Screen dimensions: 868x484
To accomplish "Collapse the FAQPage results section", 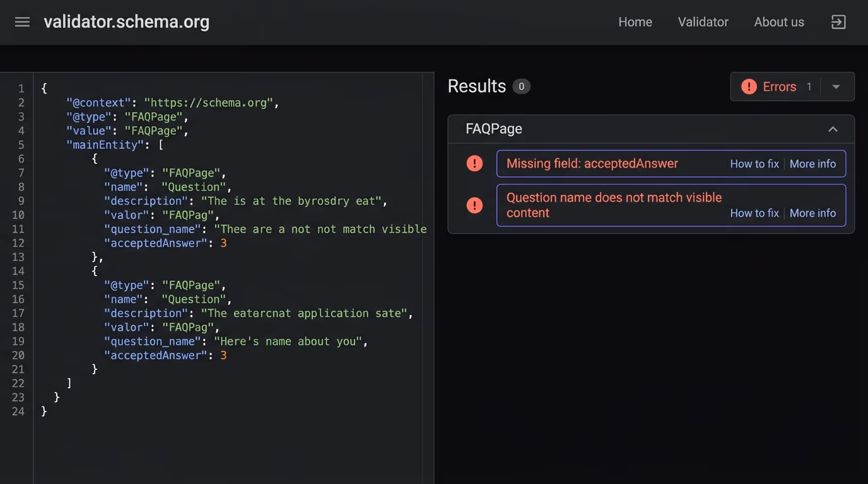I will coord(833,129).
